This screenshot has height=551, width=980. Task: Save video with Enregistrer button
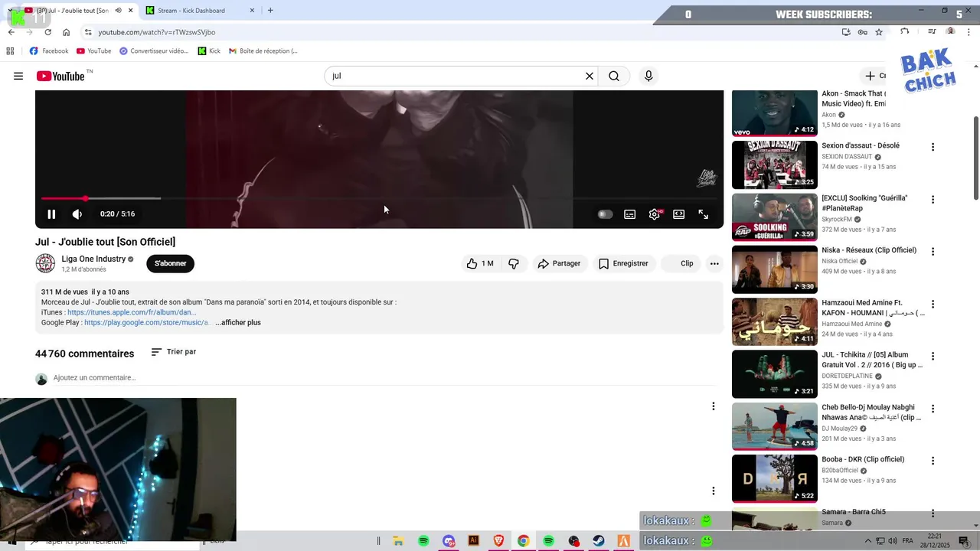click(623, 263)
